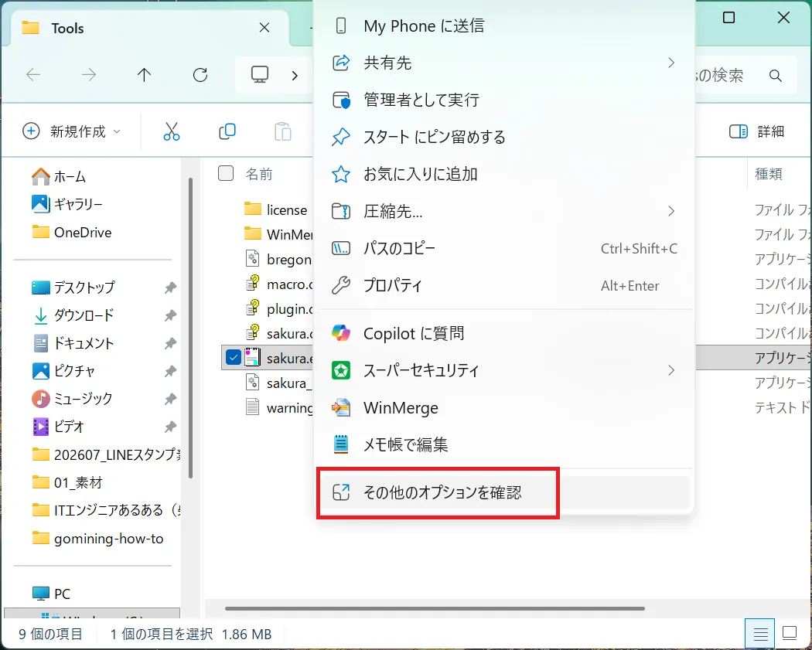This screenshot has width=812, height=650.
Task: Expand the 圧縮先 submenu arrow
Action: click(x=671, y=211)
